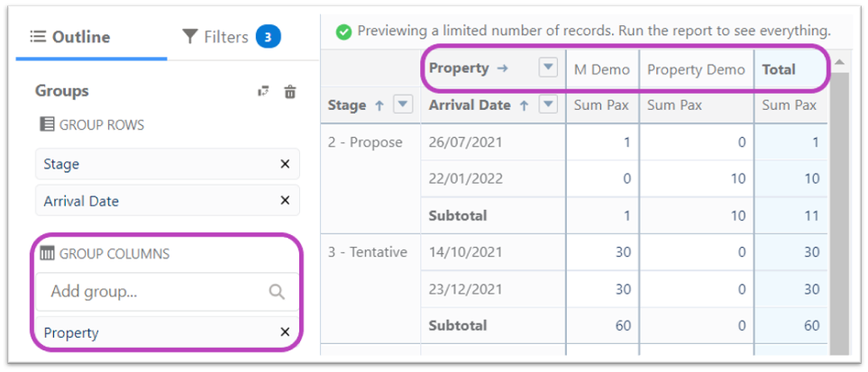Click the sort arrow next to Arrival Date header

pos(525,105)
